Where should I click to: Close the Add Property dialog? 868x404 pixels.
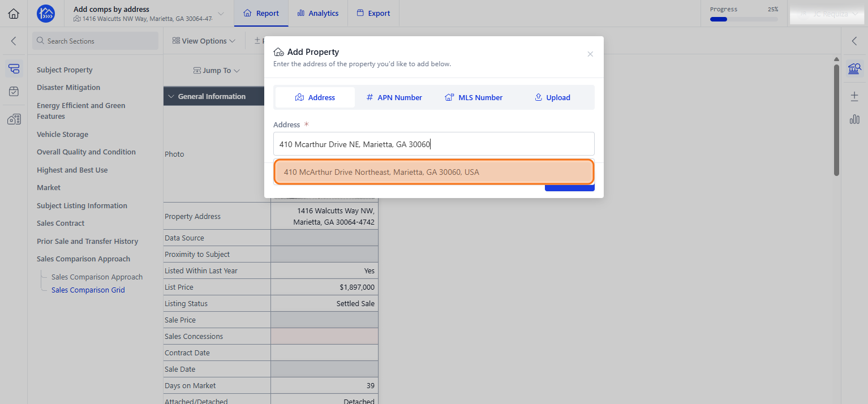590,54
